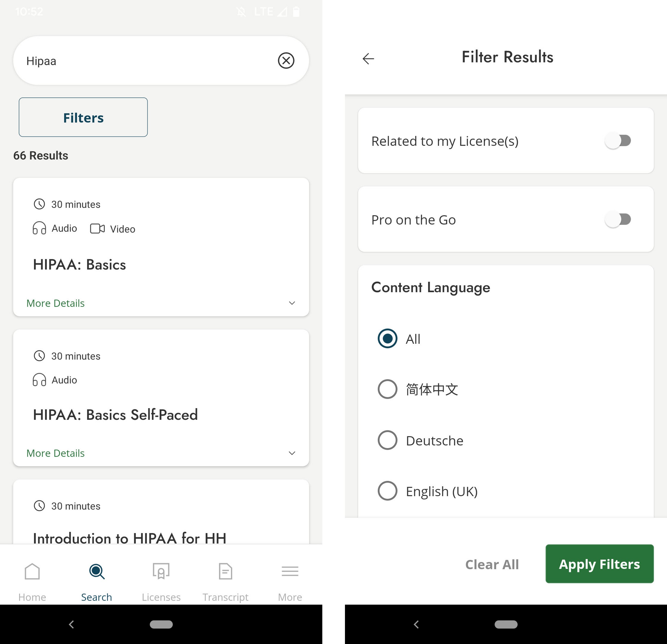View the Transcript icon in navigation bar
Screen dimensions: 667x644
coord(225,572)
